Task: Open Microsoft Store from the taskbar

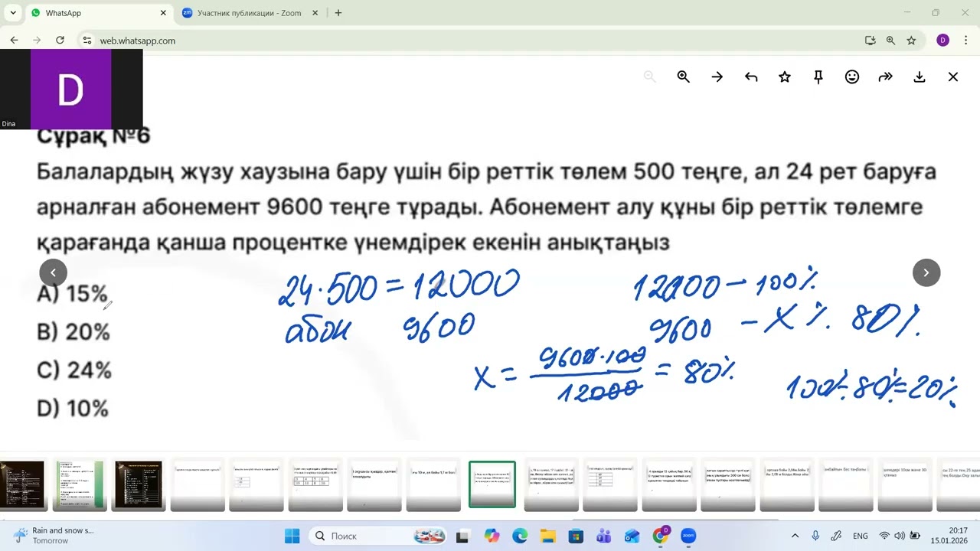Action: click(x=576, y=536)
